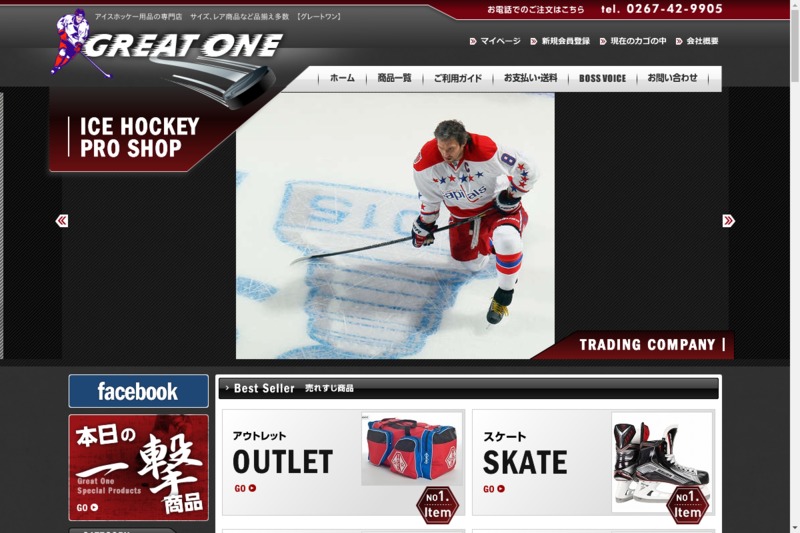This screenshot has width=800, height=533.
Task: Click the No1 Item badge on skate
Action: coord(687,505)
